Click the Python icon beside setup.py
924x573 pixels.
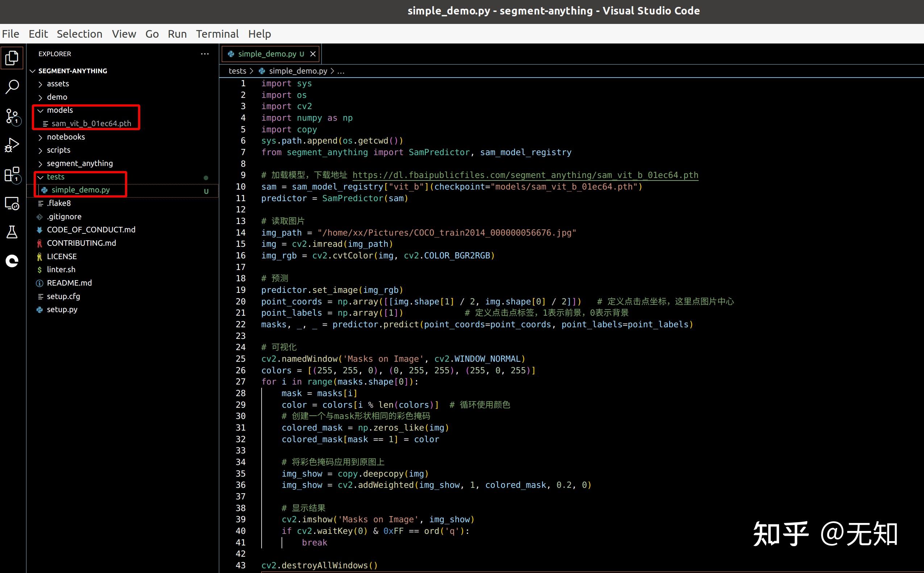coord(39,310)
